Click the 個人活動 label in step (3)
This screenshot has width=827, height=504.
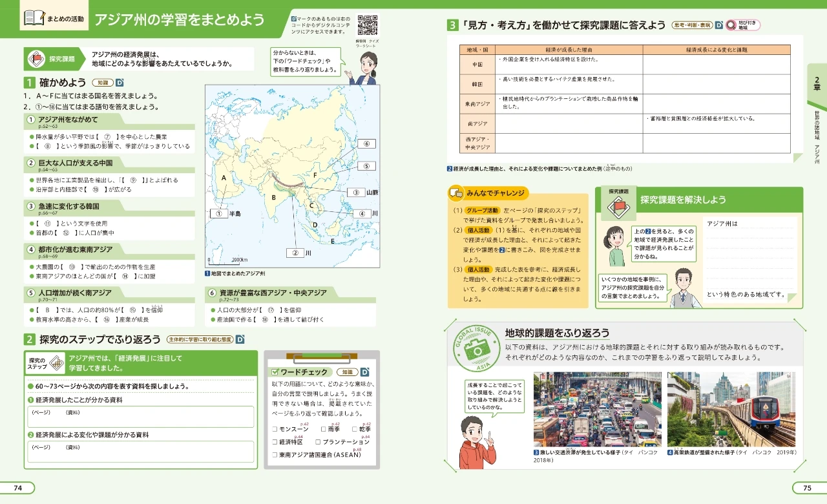click(479, 269)
